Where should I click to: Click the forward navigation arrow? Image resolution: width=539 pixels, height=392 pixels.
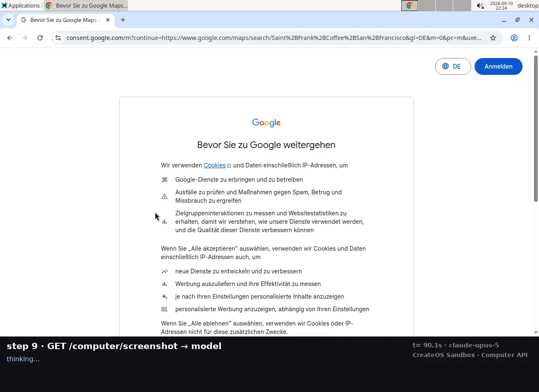pos(25,38)
